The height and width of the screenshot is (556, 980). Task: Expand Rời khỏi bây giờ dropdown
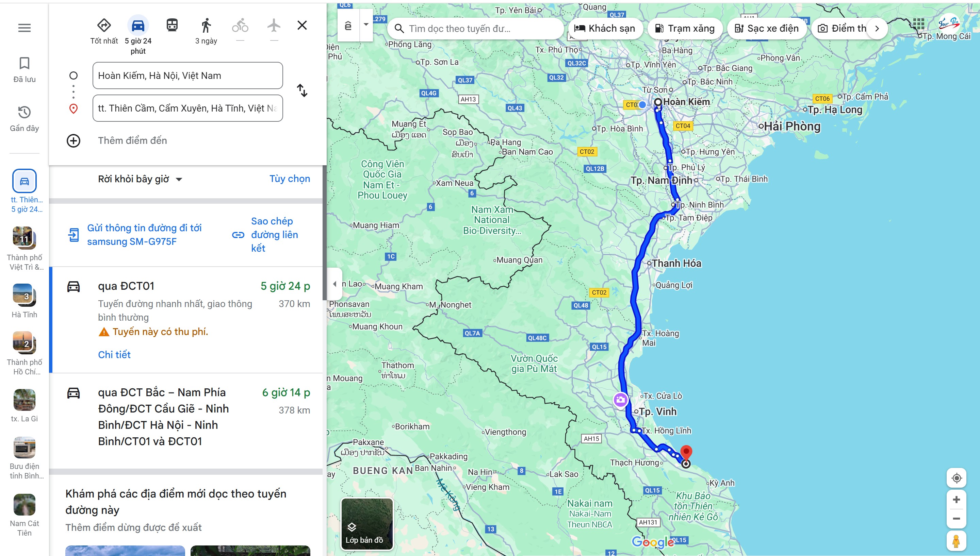pos(140,179)
